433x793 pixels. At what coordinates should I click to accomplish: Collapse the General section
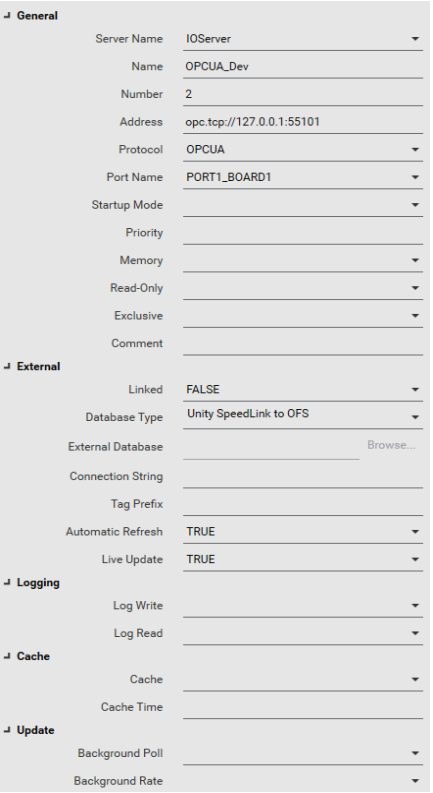point(7,16)
